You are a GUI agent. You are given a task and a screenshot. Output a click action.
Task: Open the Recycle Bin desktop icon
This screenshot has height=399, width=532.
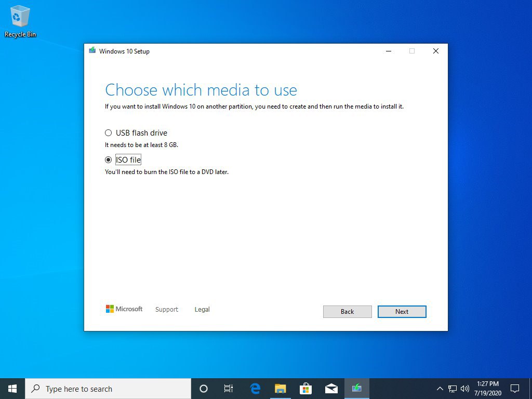(x=20, y=21)
